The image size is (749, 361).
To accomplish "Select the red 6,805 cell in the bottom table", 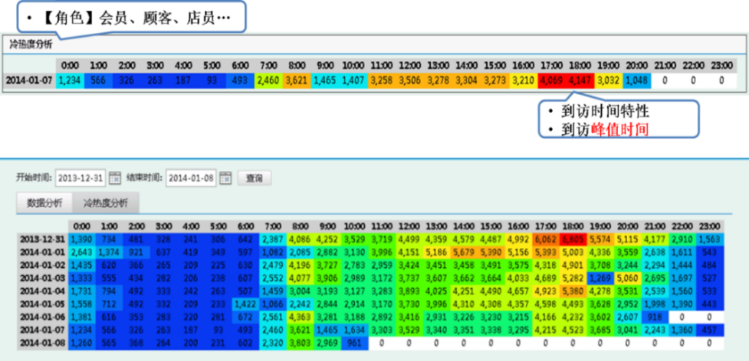I will pyautogui.click(x=573, y=239).
